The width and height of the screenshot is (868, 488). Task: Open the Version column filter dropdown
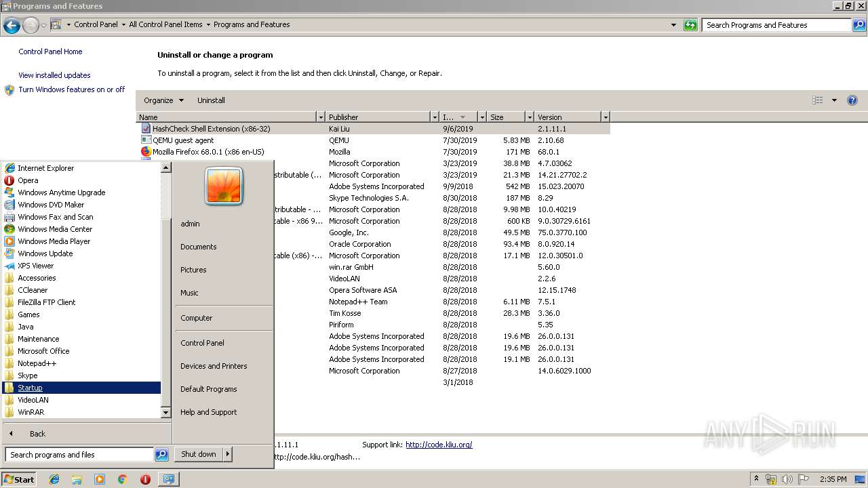point(606,117)
